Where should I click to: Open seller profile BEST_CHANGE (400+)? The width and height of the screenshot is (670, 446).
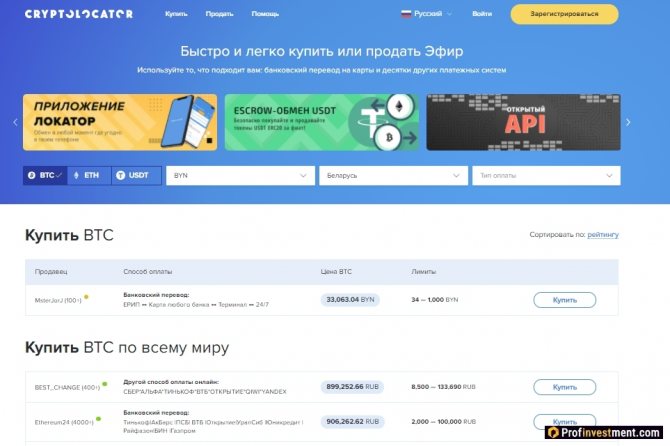[x=68, y=387]
